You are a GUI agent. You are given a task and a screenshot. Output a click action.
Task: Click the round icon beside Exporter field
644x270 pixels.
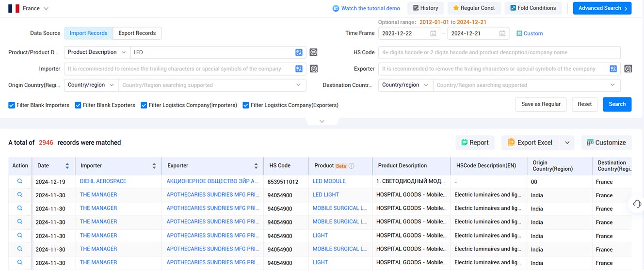pos(628,69)
